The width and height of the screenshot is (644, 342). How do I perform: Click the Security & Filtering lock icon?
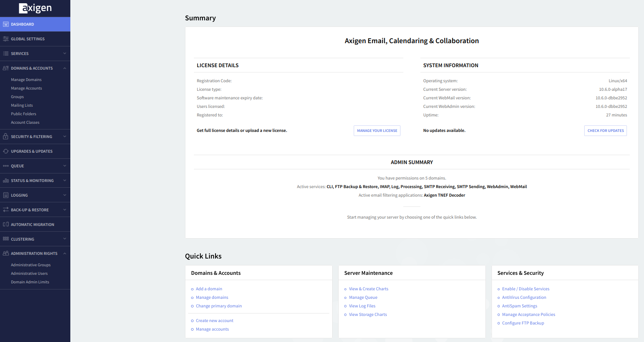tap(6, 137)
